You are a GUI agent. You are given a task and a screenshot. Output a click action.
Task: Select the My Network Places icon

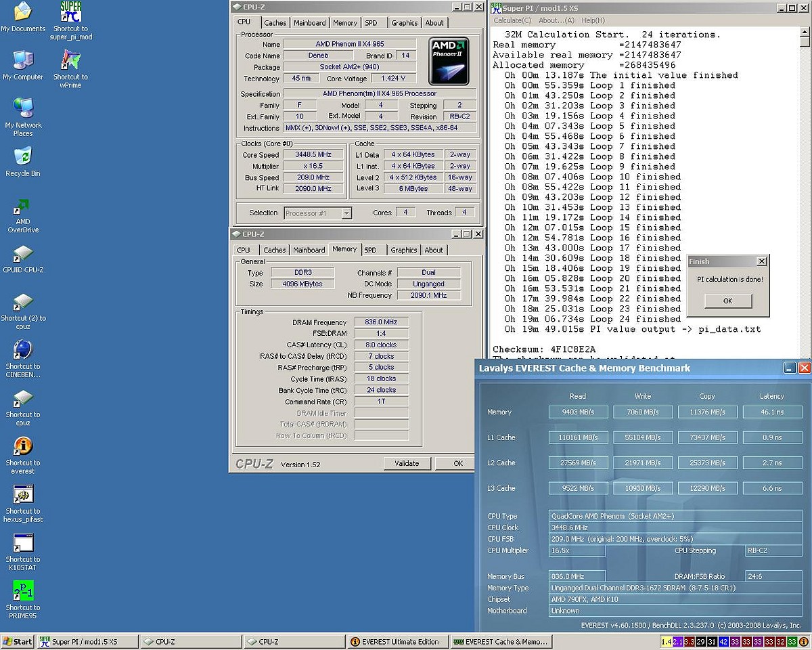click(23, 116)
